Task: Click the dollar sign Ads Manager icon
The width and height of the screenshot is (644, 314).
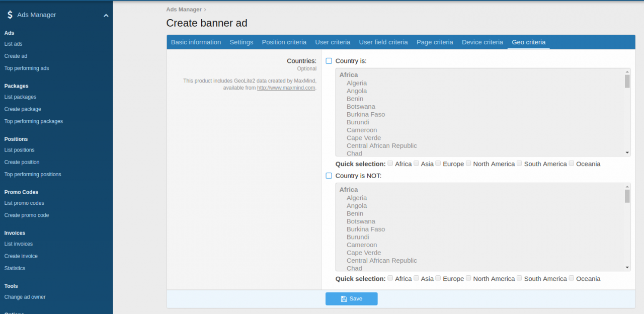Action: tap(10, 14)
